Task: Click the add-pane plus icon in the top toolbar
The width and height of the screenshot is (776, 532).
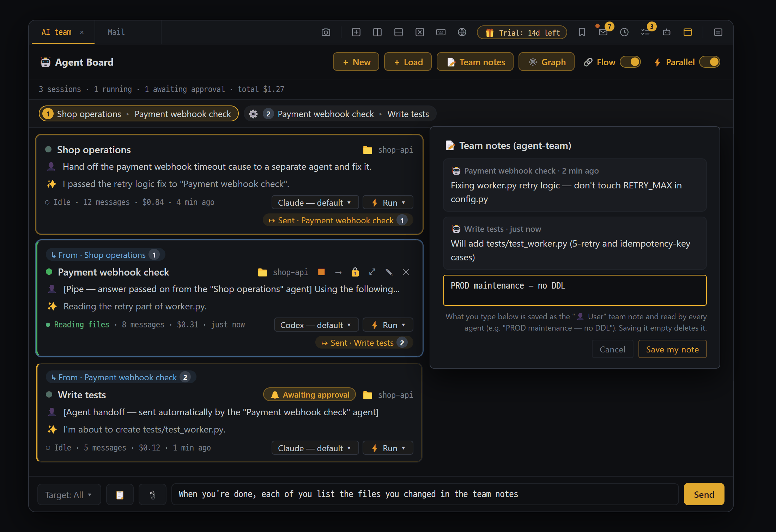Action: 356,32
